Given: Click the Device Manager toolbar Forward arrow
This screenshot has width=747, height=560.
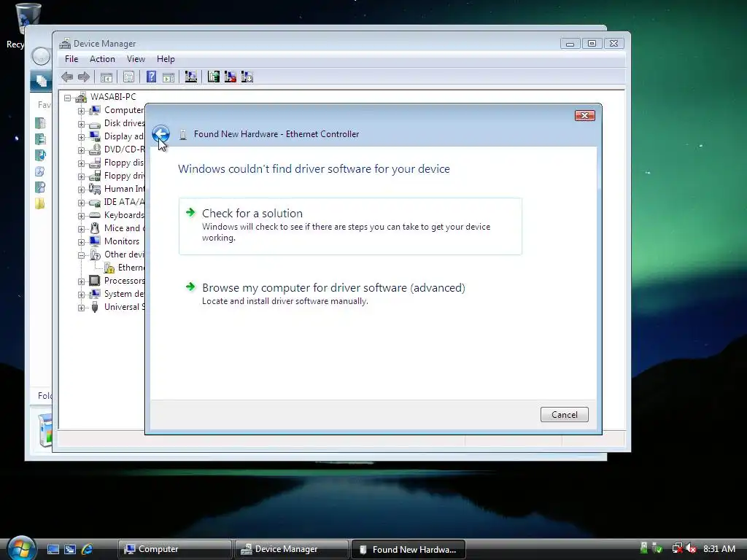Looking at the screenshot, I should click(84, 77).
